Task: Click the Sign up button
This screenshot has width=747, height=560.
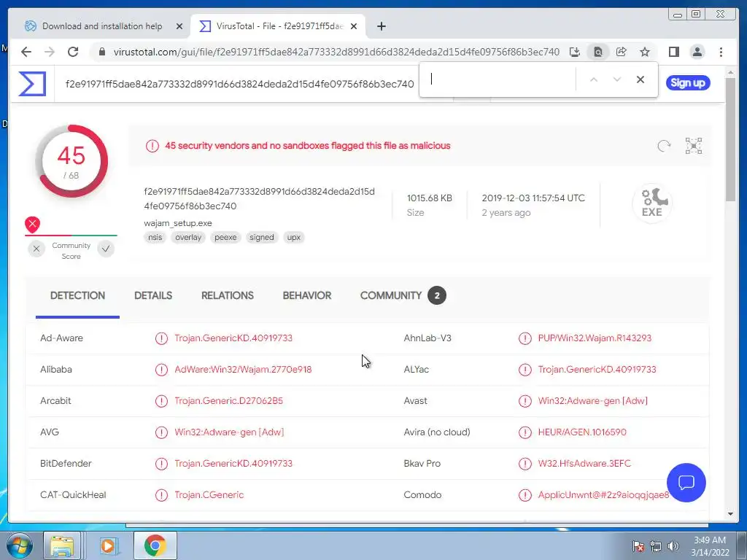Action: (x=688, y=83)
